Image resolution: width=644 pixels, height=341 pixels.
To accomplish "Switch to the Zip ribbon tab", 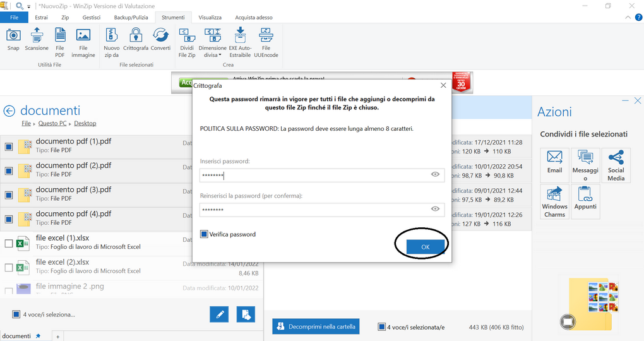I will point(65,17).
